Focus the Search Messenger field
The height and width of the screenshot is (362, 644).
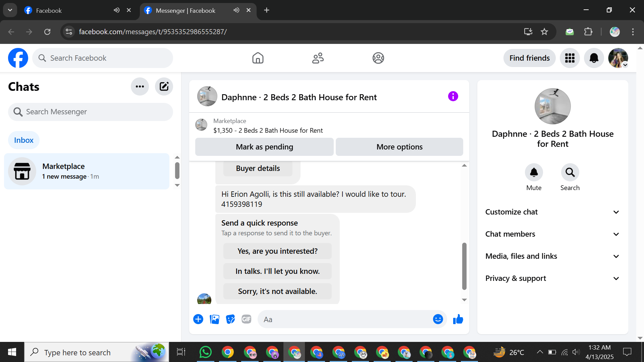pyautogui.click(x=91, y=112)
